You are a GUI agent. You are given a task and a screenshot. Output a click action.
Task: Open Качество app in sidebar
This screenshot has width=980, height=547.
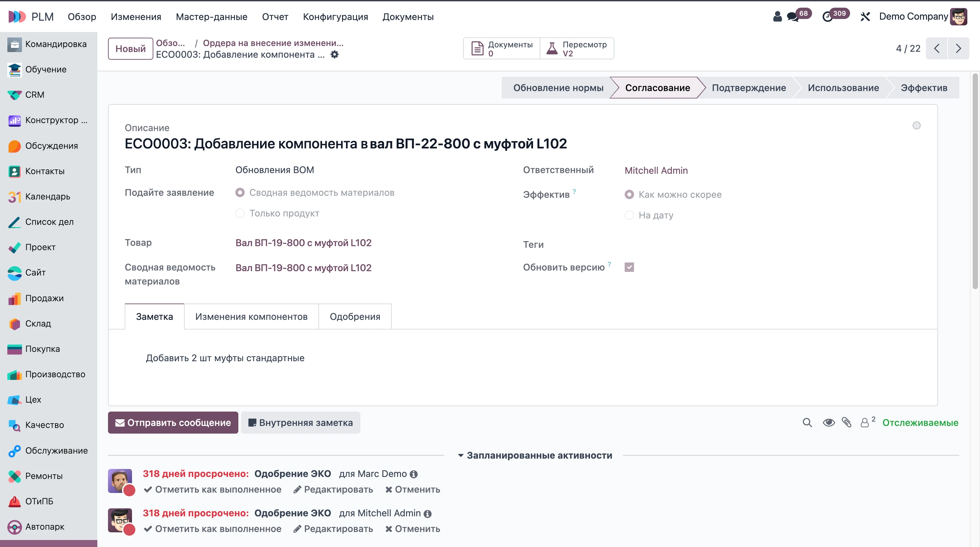tap(48, 425)
